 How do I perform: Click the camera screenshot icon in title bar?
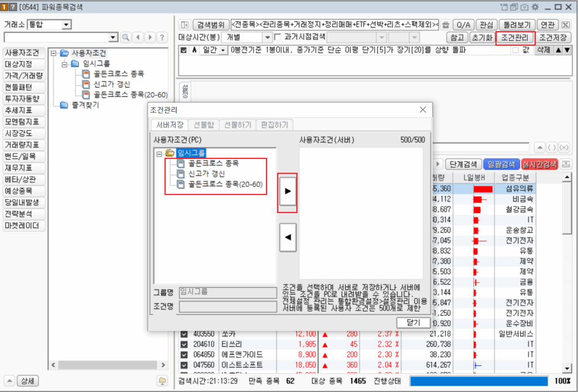523,7
